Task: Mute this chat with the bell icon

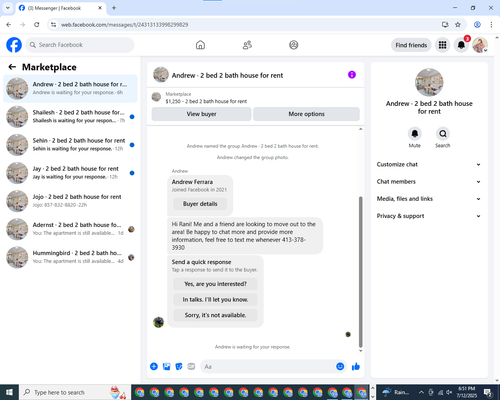Action: [x=415, y=134]
